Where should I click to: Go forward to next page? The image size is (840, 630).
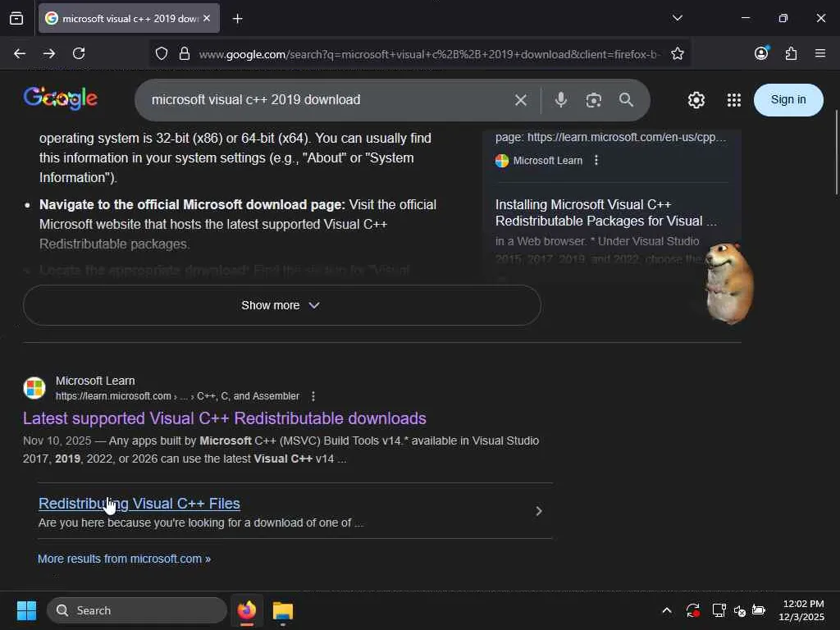pyautogui.click(x=49, y=53)
